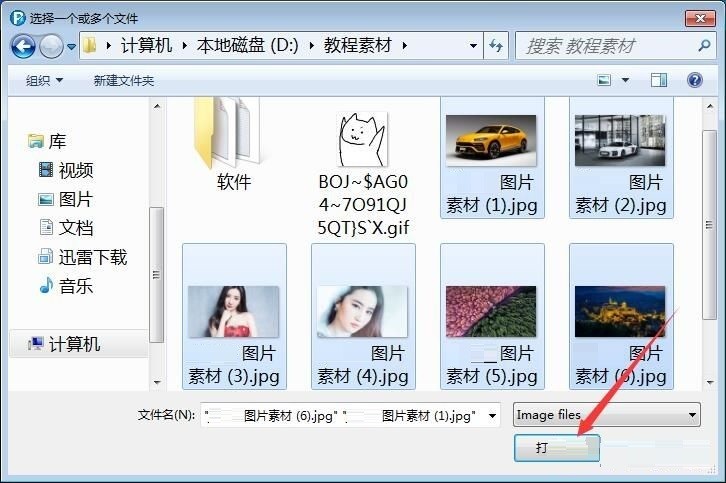Screen dimensions: 726x483
Task: Click the folder icon in address bar
Action: point(90,45)
